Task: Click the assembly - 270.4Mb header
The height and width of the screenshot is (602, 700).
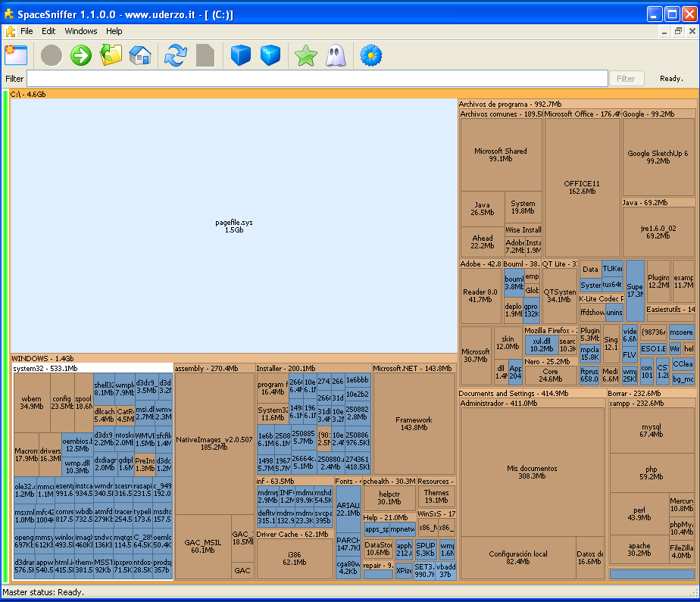Action: coord(214,369)
